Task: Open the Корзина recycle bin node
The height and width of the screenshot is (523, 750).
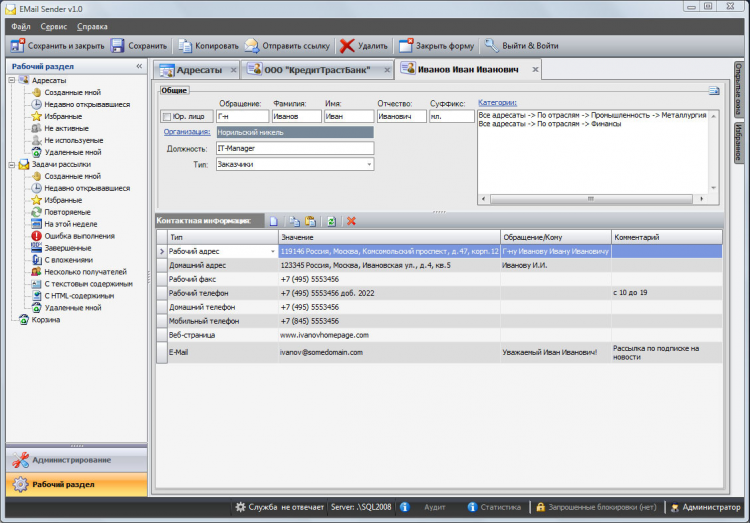Action: tap(46, 320)
